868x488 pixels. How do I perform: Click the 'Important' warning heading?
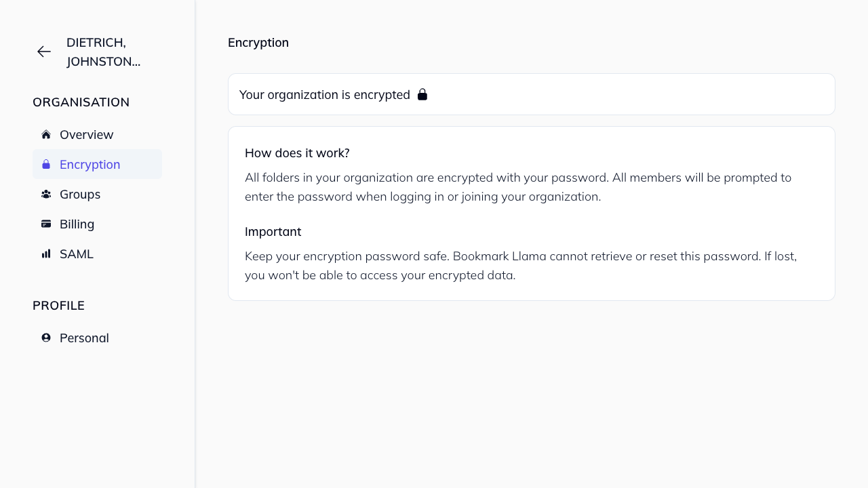pos(273,231)
